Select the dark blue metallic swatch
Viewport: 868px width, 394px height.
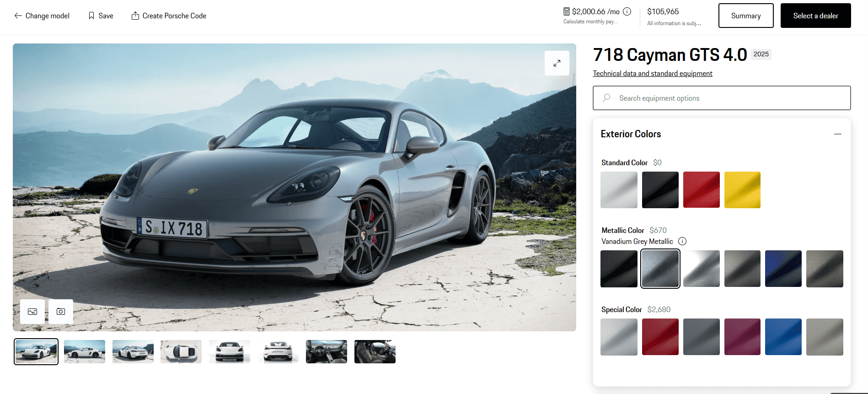(x=783, y=269)
